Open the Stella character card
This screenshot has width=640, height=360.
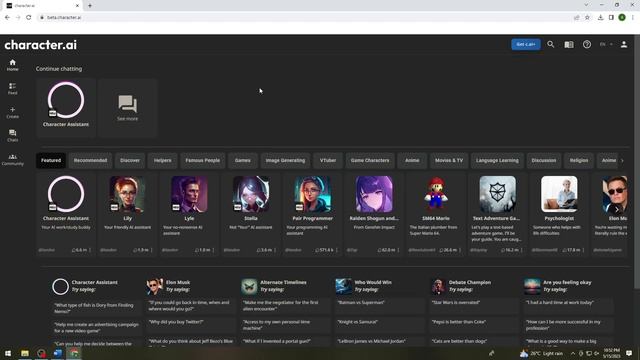coord(251,214)
